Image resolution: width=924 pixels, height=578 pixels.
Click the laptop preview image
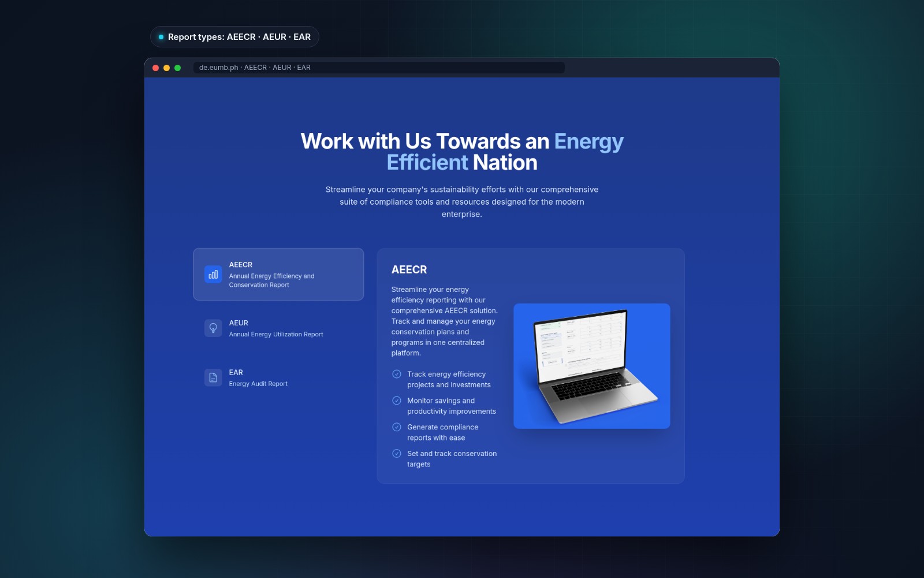(592, 366)
